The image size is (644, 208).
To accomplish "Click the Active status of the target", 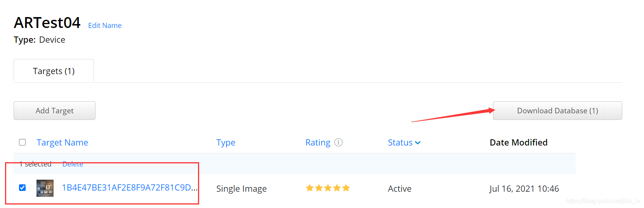I will point(399,189).
